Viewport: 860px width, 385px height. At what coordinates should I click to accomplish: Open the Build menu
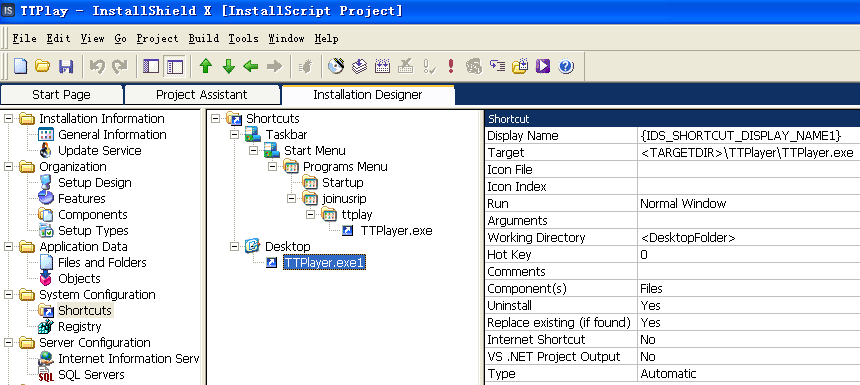[203, 38]
